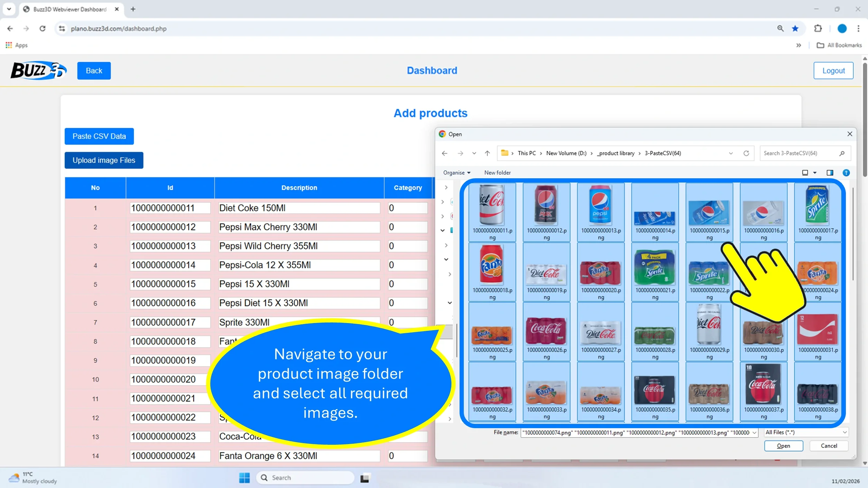
Task: Click the Change view icon in dialog
Action: coord(805,173)
